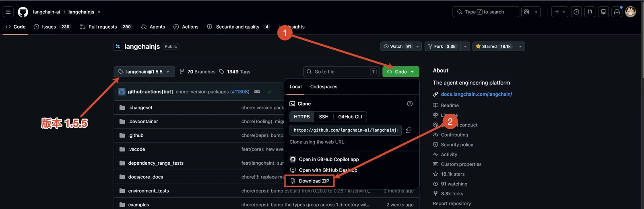This screenshot has height=209, width=644.
Task: Click the .devcontainer folder icon
Action: tap(122, 122)
